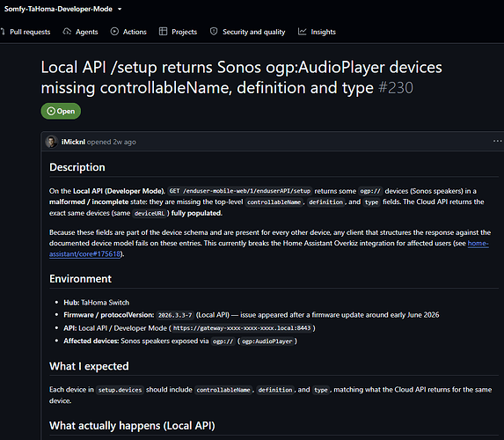Click the Projects table icon
This screenshot has height=440, width=504.
163,32
